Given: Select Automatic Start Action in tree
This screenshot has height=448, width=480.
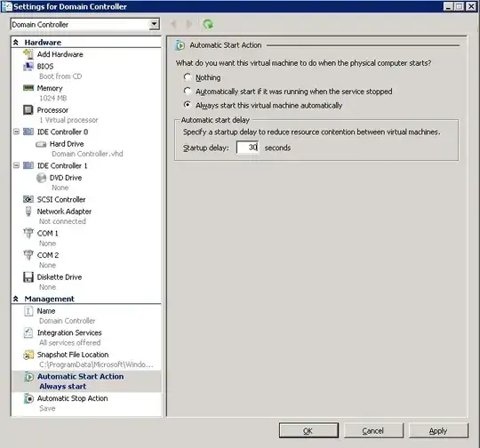Looking at the screenshot, I should point(81,376).
